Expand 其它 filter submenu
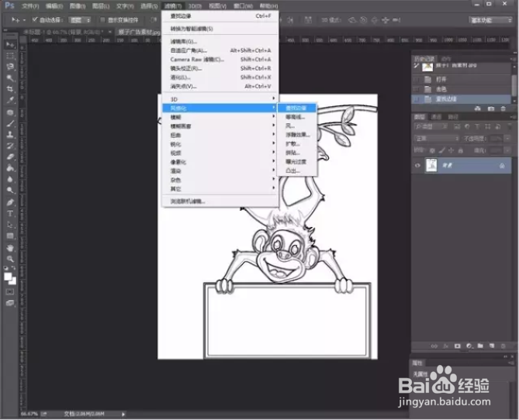The height and width of the screenshot is (420, 519). (x=220, y=189)
